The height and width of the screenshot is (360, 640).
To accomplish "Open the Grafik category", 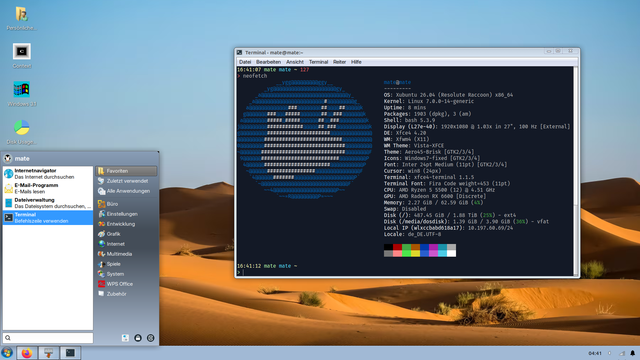I will tap(126, 234).
